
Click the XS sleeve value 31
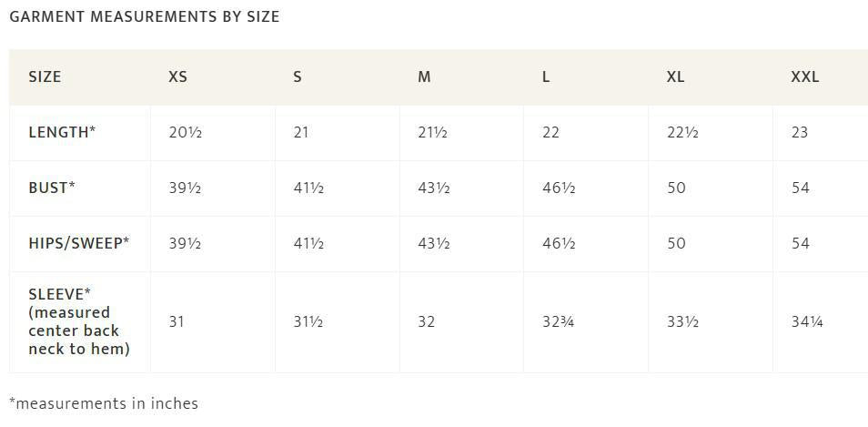tap(176, 321)
